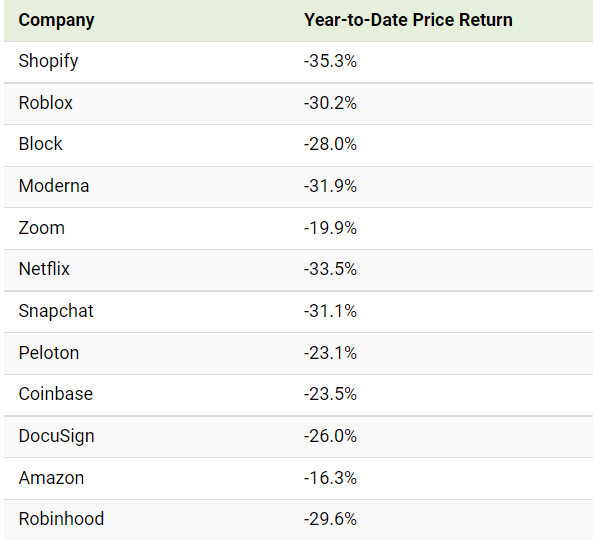Select Block's -28.0% return value
The height and width of the screenshot is (547, 593).
pyautogui.click(x=330, y=144)
